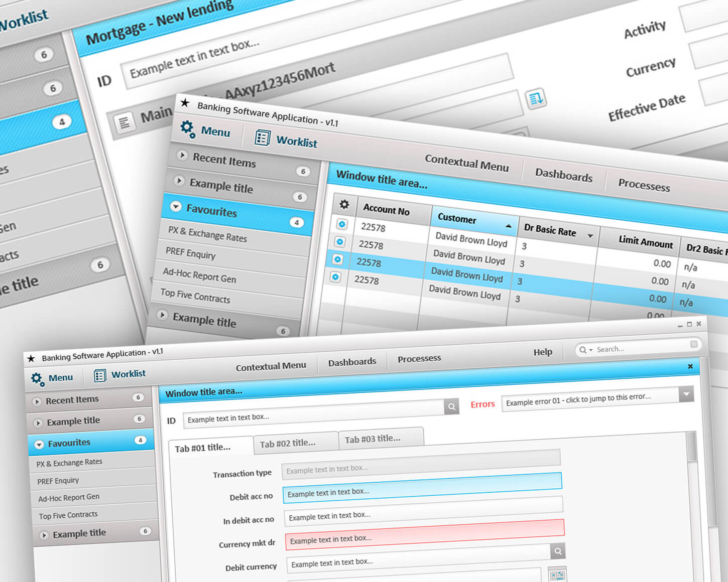Open the Dr Basic Rate column dropdown
The height and width of the screenshot is (582, 728).
click(x=590, y=236)
